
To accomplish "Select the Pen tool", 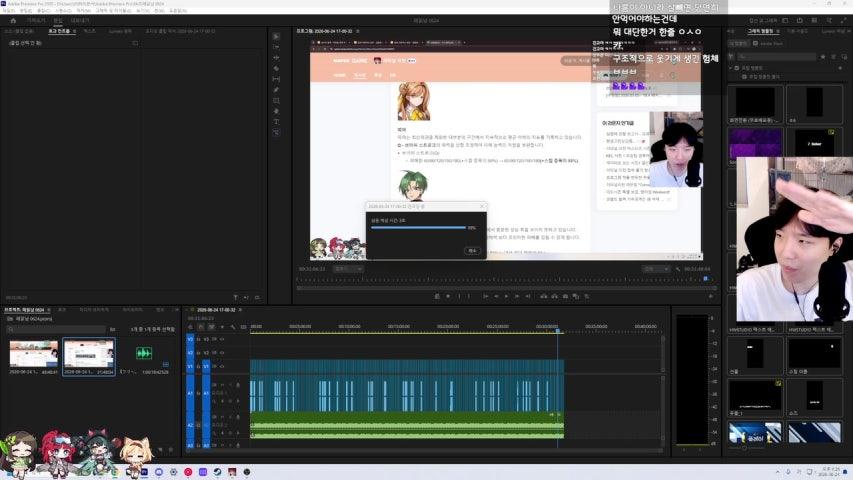I will (x=276, y=90).
